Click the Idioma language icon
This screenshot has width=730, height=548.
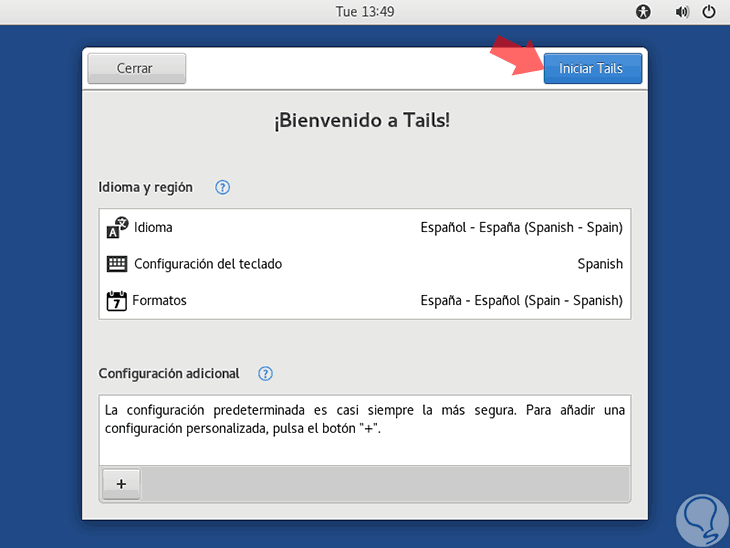pos(117,227)
